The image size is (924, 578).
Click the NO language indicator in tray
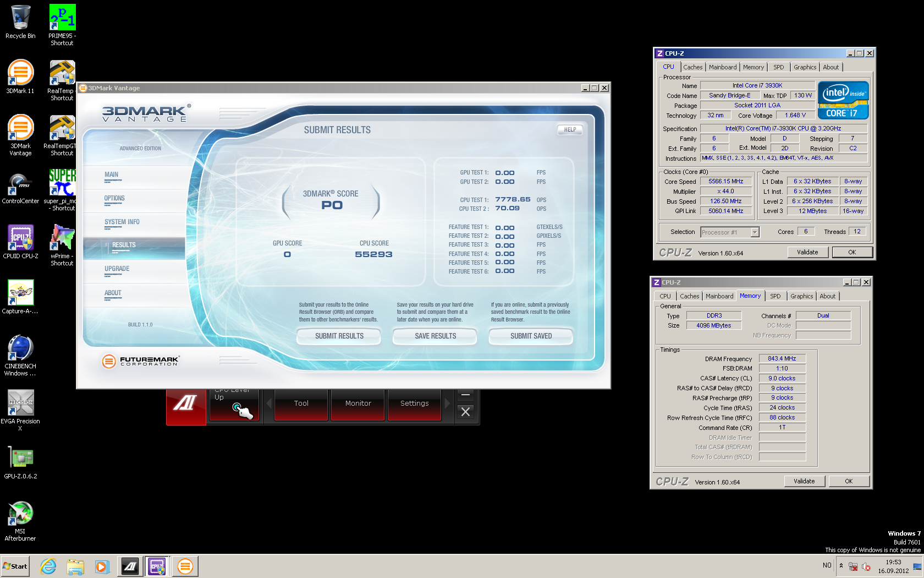click(827, 565)
